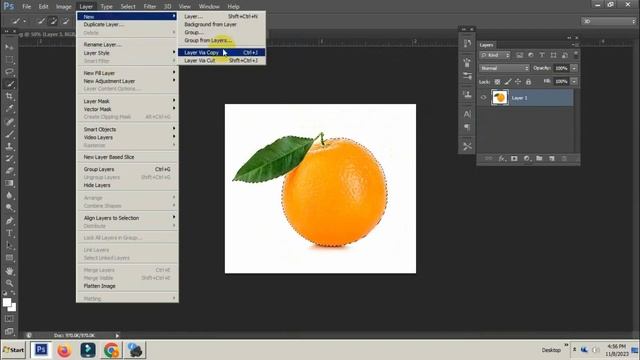The image size is (640, 360).
Task: Select the Move tool
Action: click(9, 47)
